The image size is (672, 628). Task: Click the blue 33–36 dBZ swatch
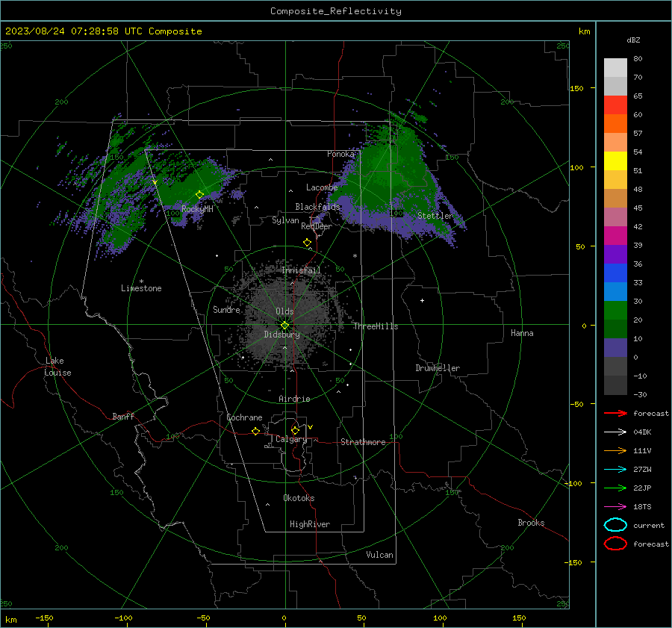(615, 273)
